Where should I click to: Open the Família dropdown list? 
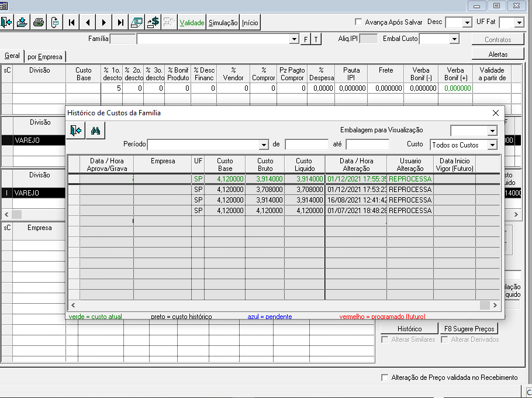click(294, 39)
